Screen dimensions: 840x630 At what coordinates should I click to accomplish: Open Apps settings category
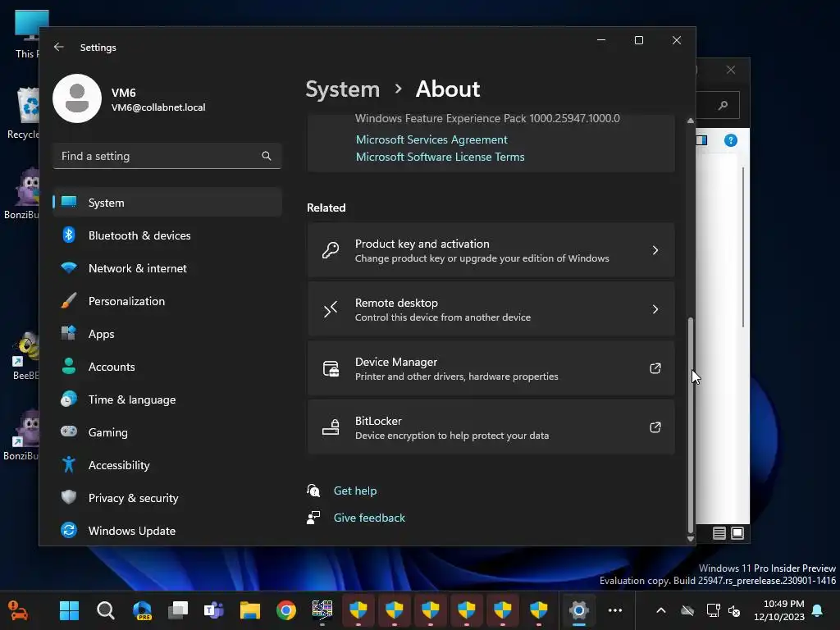pyautogui.click(x=167, y=334)
